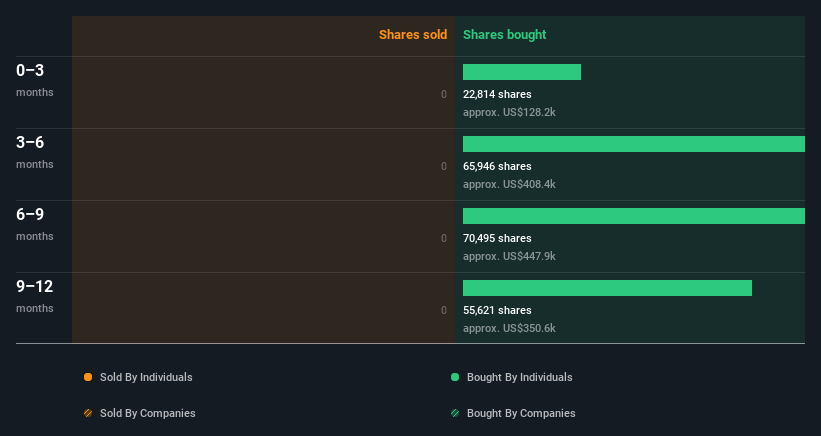Click the green bar for 9–12 months
The image size is (821, 436).
click(x=607, y=288)
